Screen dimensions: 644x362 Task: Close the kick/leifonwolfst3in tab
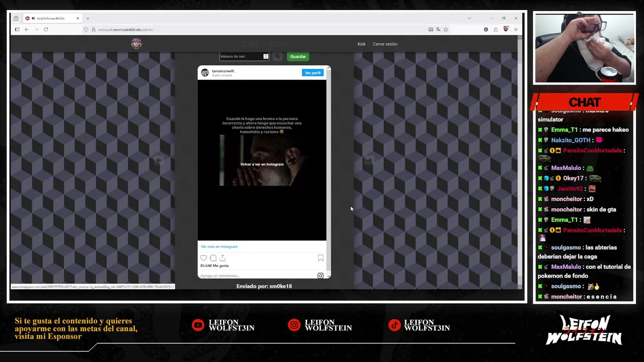[77, 19]
